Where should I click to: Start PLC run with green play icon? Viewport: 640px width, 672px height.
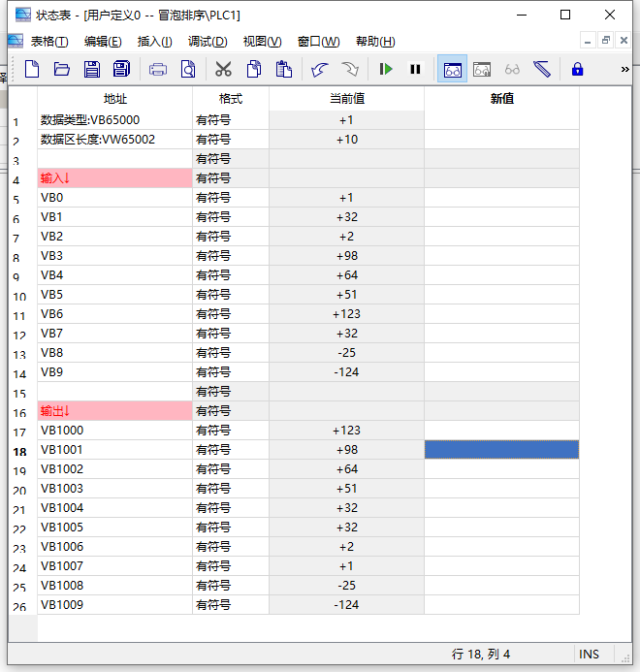coord(385,69)
